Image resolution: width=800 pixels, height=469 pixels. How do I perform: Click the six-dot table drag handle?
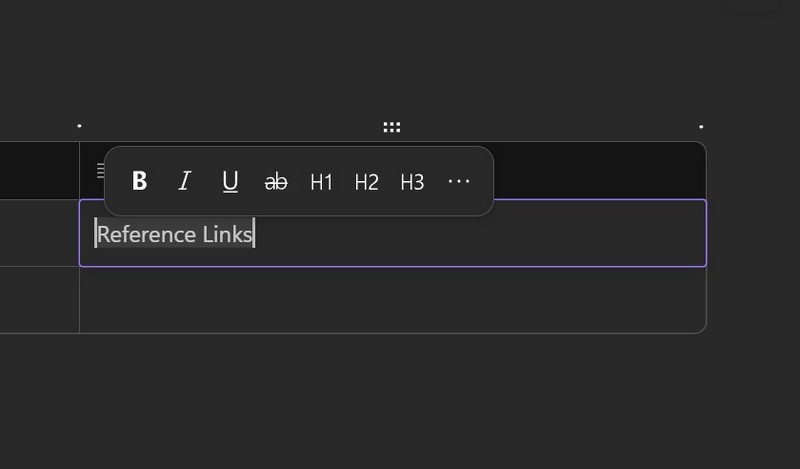(x=392, y=127)
